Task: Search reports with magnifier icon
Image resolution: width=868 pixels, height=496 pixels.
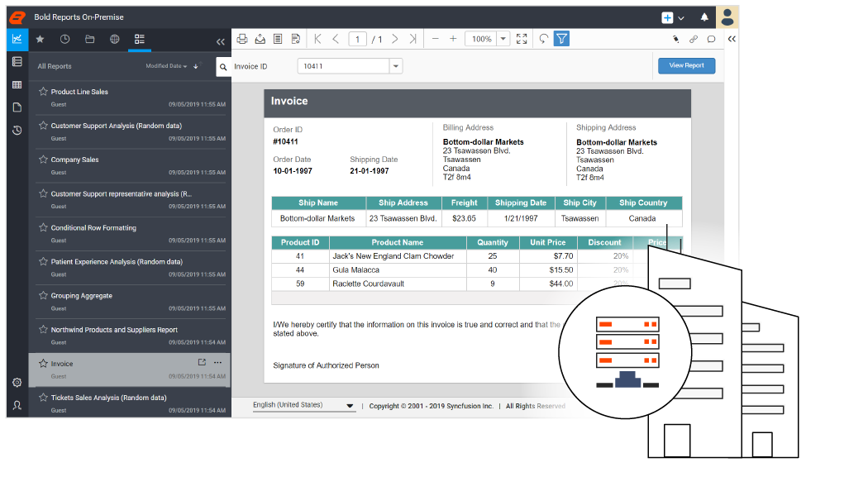Action: (x=223, y=67)
